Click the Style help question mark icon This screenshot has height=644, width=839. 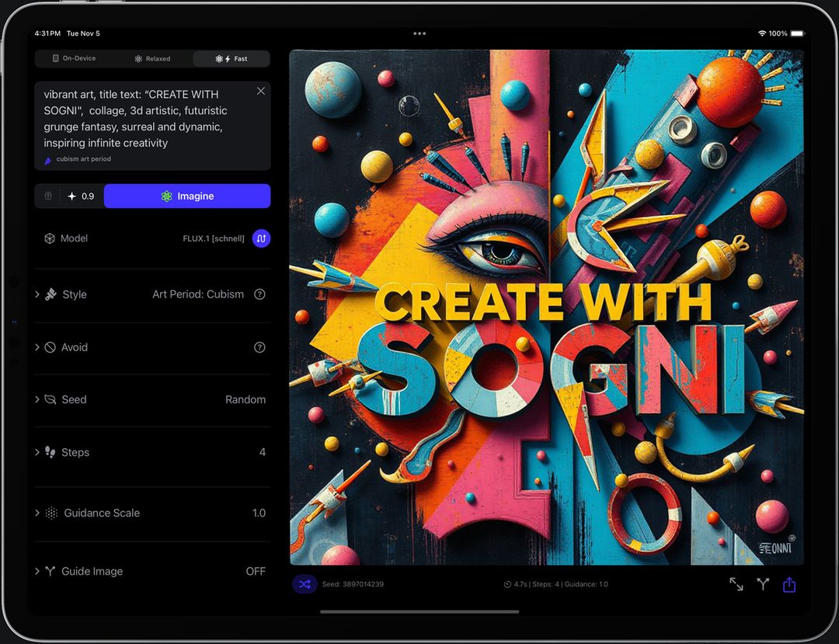pyautogui.click(x=259, y=294)
